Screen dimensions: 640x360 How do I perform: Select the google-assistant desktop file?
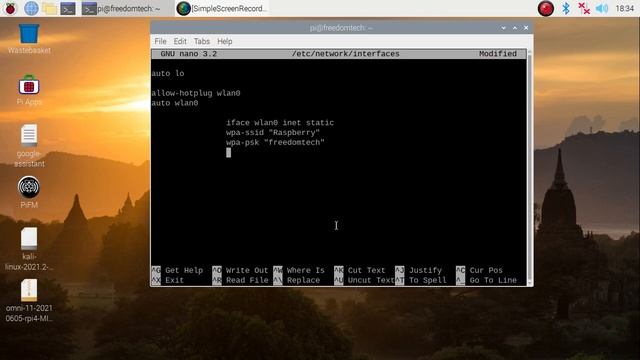click(29, 146)
